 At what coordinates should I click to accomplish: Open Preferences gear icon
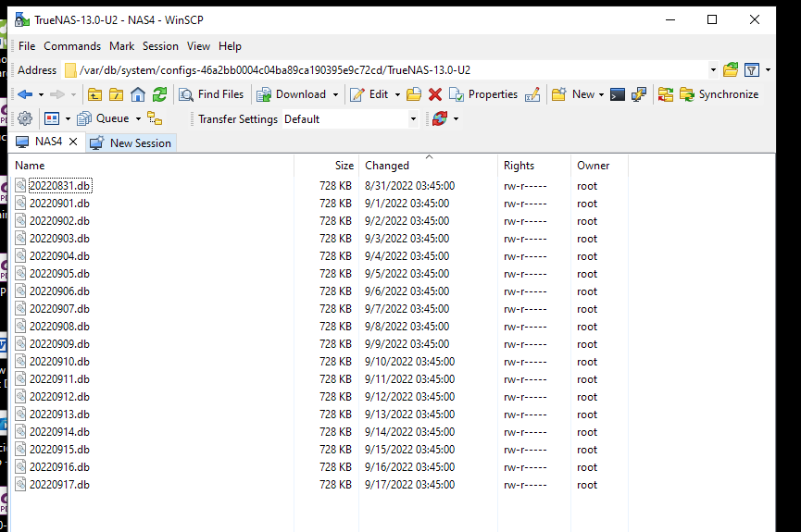(24, 119)
